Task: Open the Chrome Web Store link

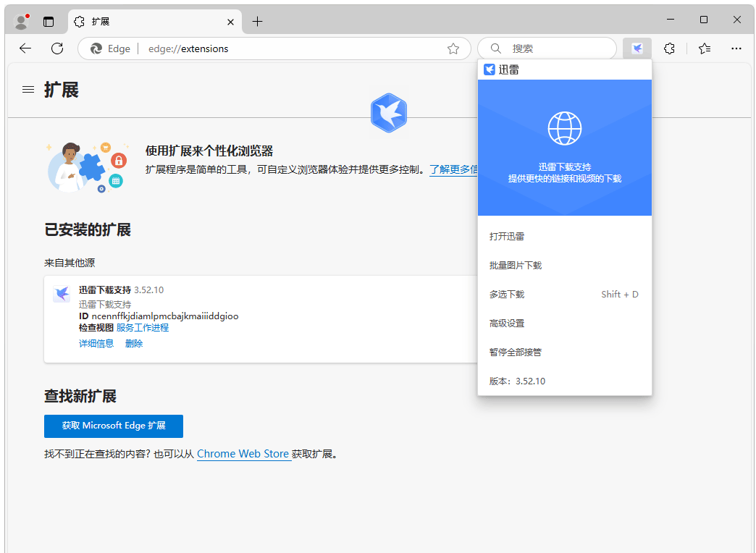Action: tap(243, 454)
